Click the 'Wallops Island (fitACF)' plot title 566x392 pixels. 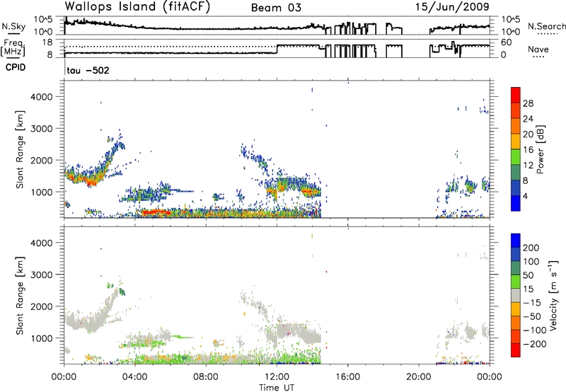tap(137, 7)
